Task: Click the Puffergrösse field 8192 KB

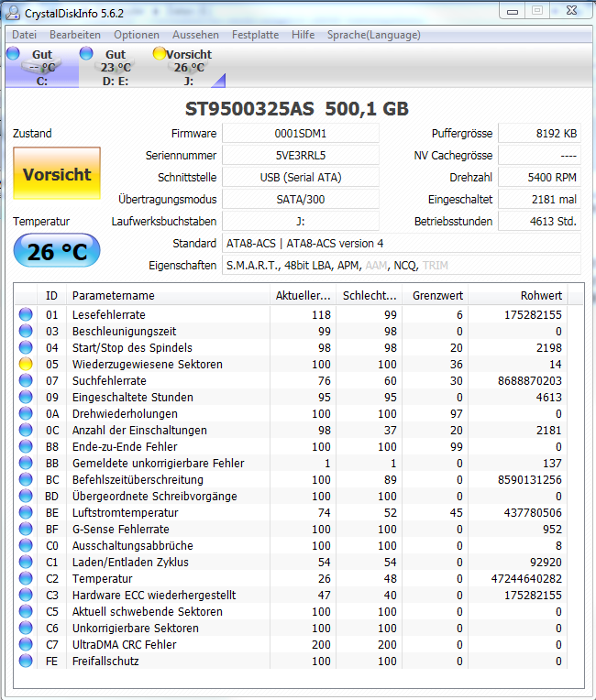Action: 540,134
